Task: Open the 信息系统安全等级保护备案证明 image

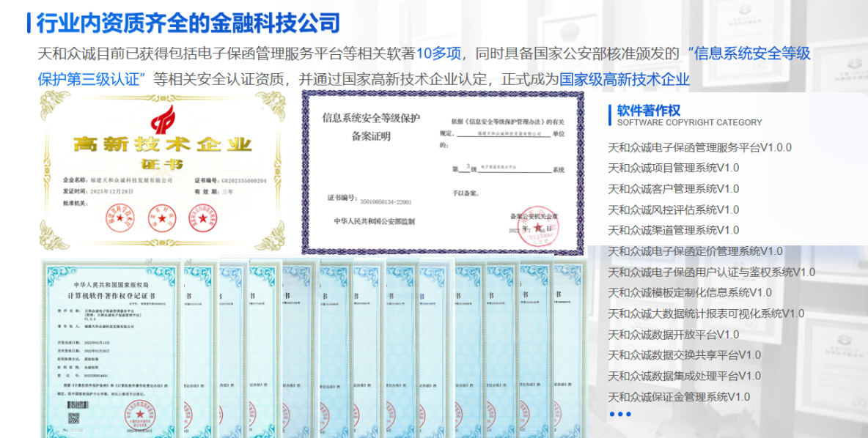Action: pyautogui.click(x=442, y=172)
